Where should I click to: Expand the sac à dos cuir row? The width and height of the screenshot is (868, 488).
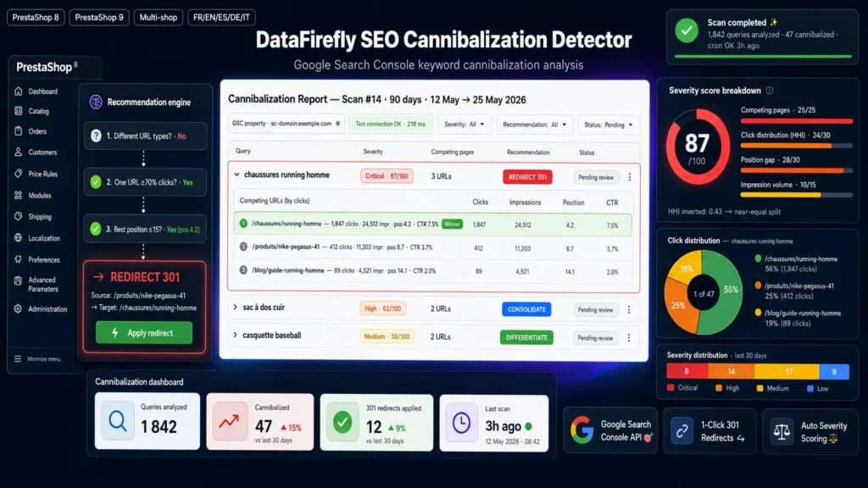click(236, 307)
